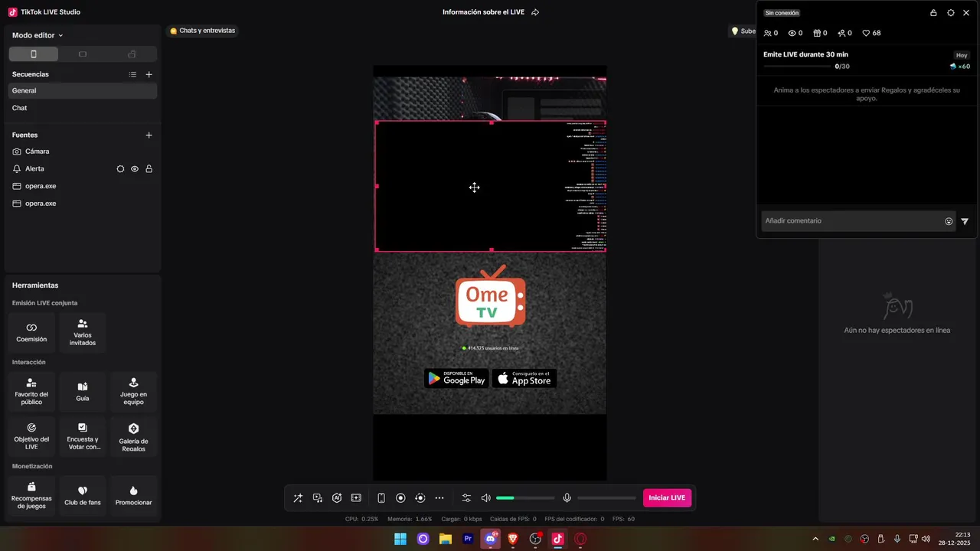The image size is (980, 551).
Task: Open the Alerta source settings
Action: [120, 168]
